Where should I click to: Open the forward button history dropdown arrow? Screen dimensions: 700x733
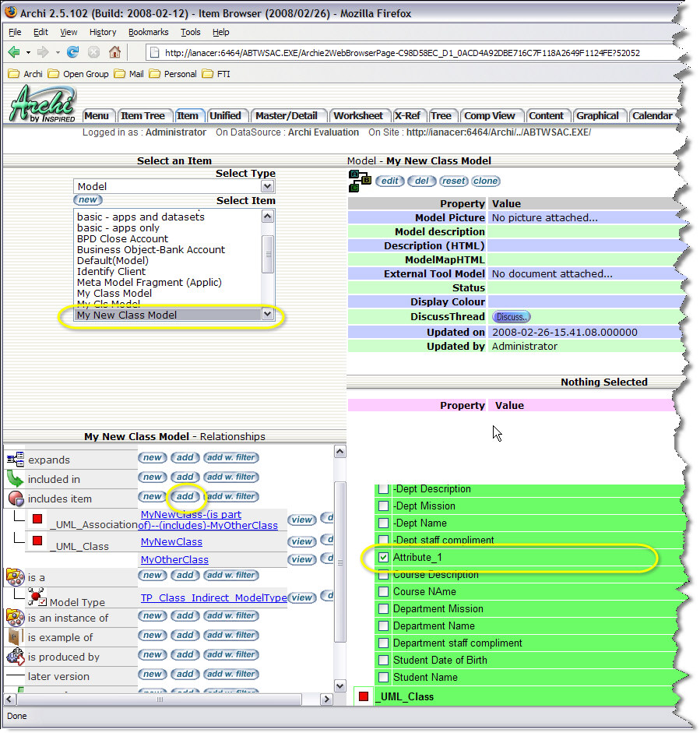coord(57,52)
